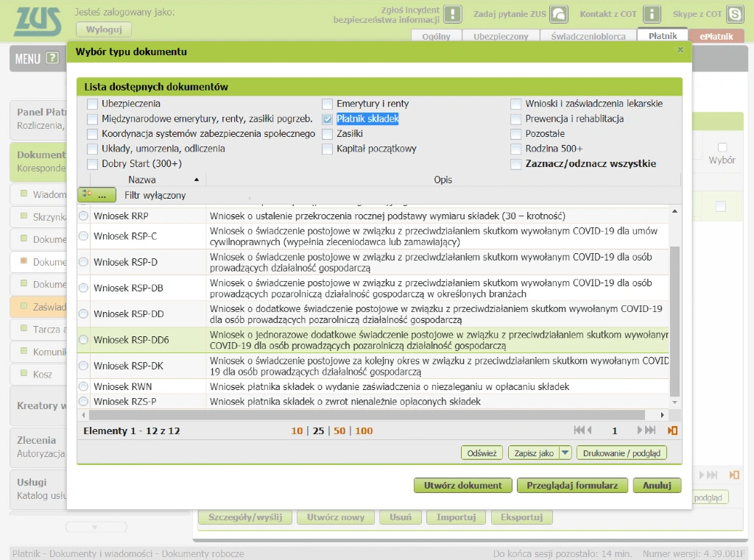The height and width of the screenshot is (560, 754).
Task: Toggle Zaznacz/odznacz wszystkie checkbox
Action: pos(515,164)
